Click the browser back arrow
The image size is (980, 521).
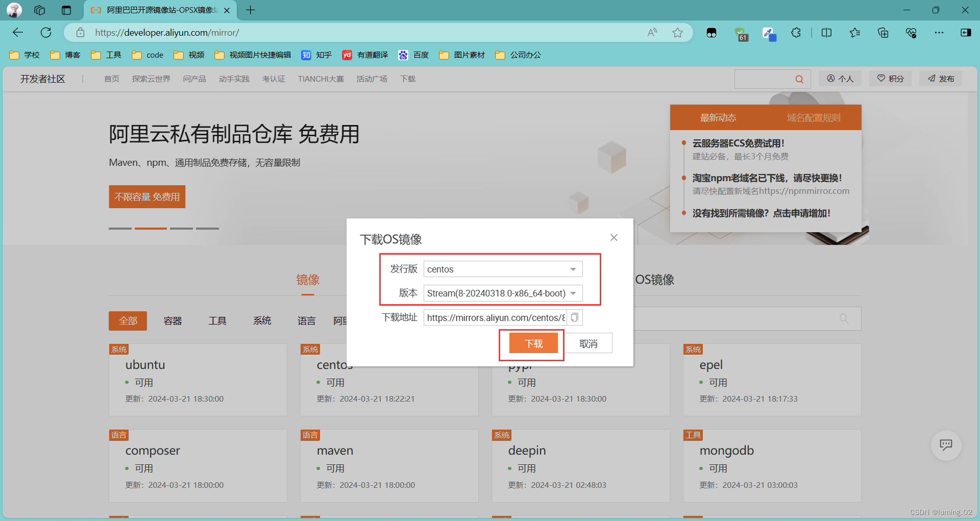(x=18, y=33)
